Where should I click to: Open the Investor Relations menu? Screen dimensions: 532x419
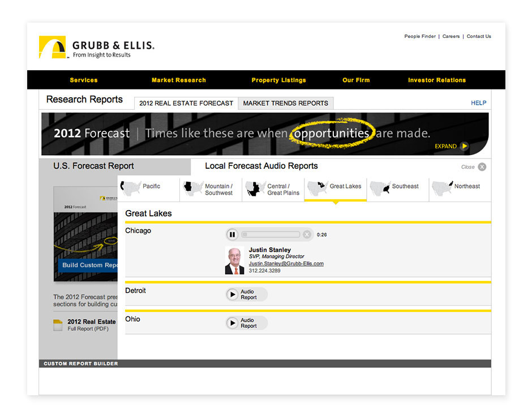pos(437,80)
